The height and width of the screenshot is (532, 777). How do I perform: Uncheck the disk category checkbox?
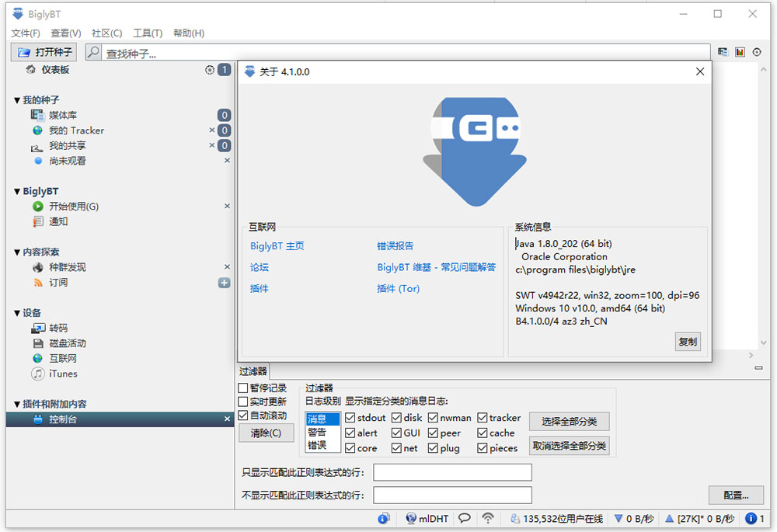(x=396, y=418)
